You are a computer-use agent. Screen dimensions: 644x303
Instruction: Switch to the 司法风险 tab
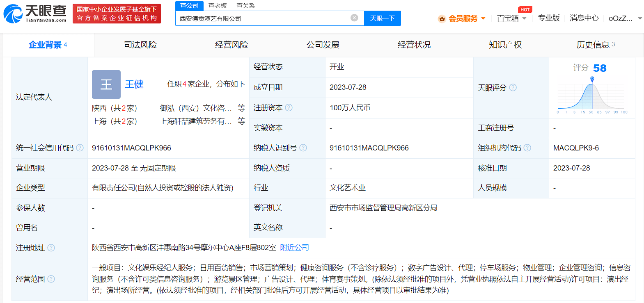[140, 45]
